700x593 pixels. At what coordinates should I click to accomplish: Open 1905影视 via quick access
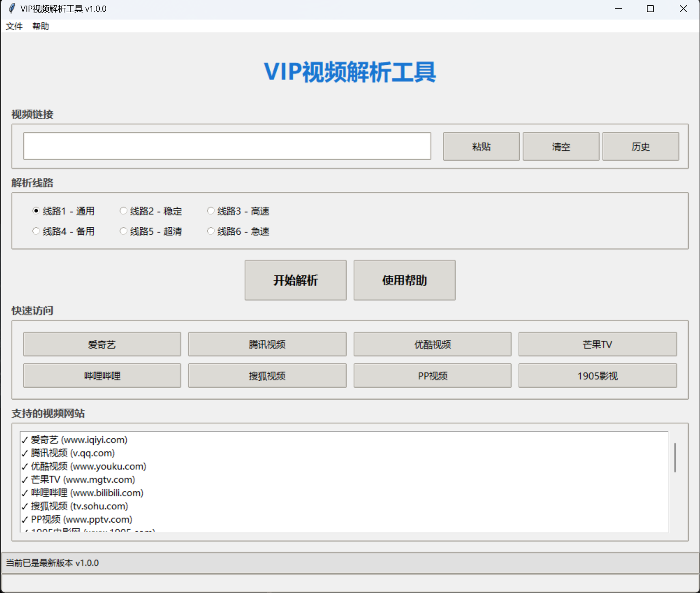click(x=597, y=375)
